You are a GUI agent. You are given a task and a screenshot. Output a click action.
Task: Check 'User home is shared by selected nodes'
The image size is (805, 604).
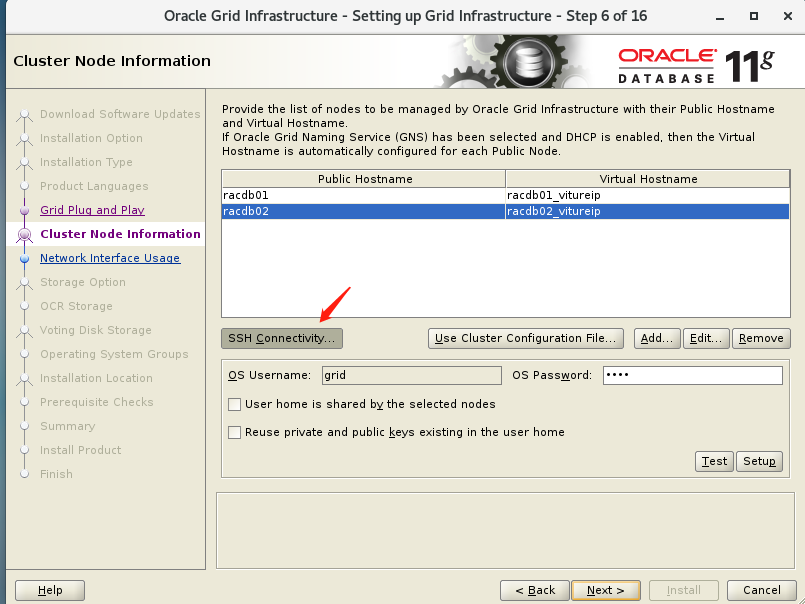coord(235,404)
